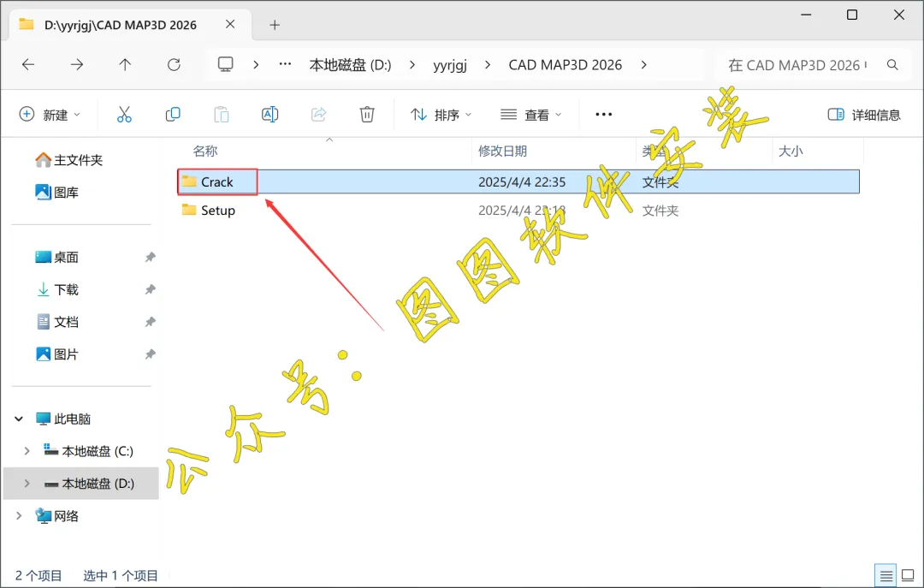Navigate up one folder level
924x588 pixels.
pyautogui.click(x=125, y=64)
